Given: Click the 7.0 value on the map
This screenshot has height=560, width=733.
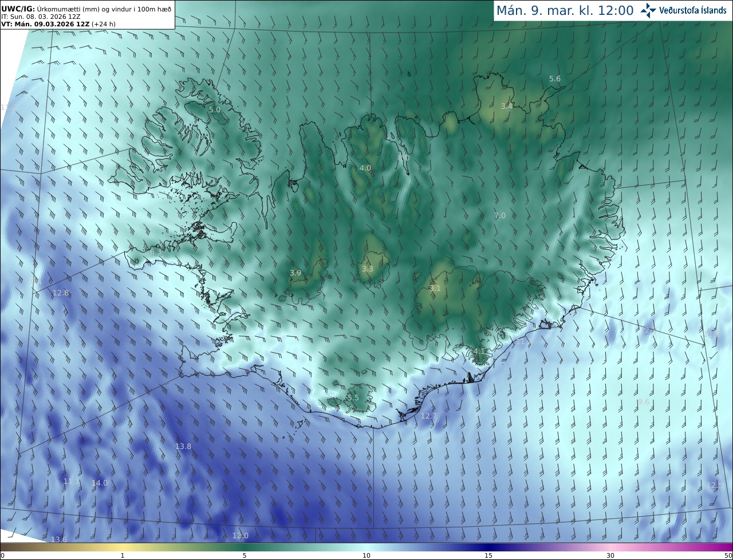Looking at the screenshot, I should (500, 216).
